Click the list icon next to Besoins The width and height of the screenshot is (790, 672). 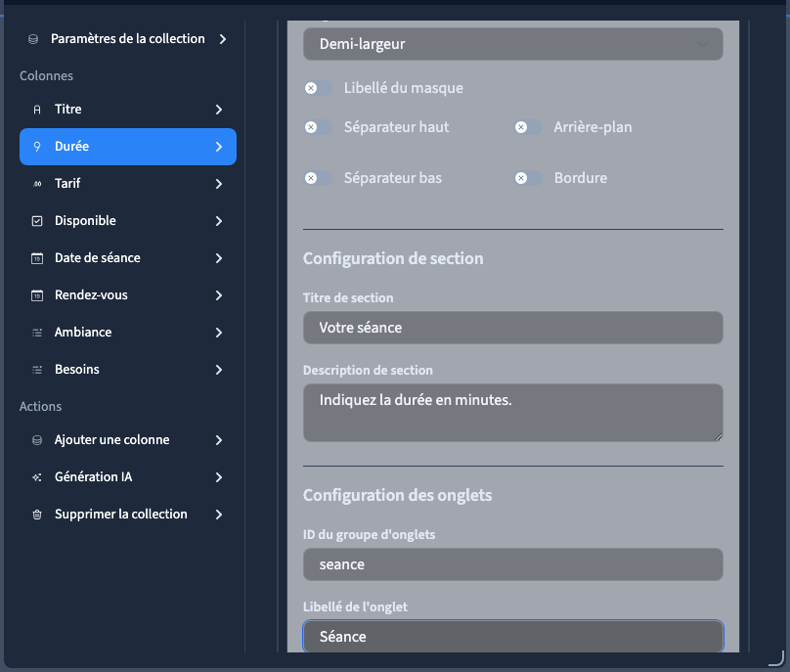[37, 370]
